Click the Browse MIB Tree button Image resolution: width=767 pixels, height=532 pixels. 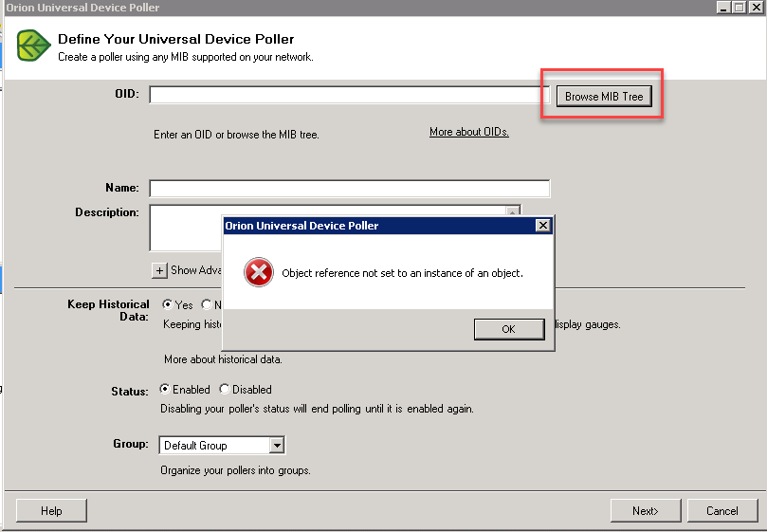604,97
